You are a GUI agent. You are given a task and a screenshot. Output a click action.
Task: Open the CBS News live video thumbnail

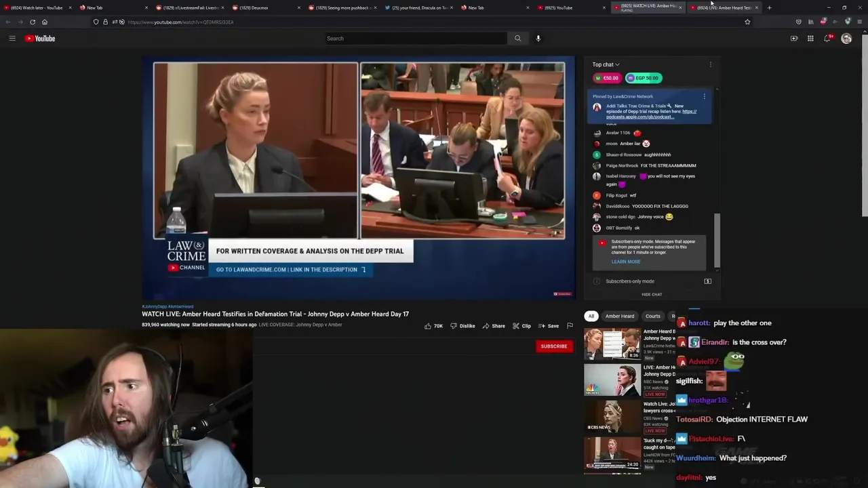pos(612,416)
